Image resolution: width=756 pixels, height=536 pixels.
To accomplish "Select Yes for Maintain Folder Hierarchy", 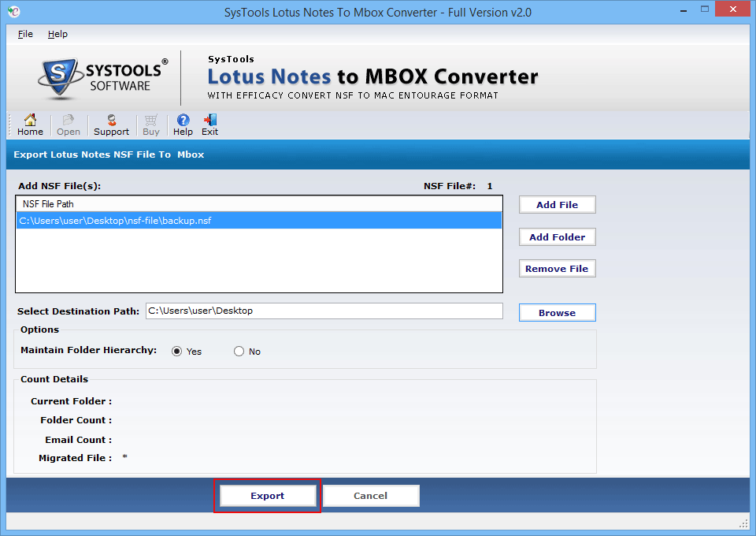I will point(177,352).
